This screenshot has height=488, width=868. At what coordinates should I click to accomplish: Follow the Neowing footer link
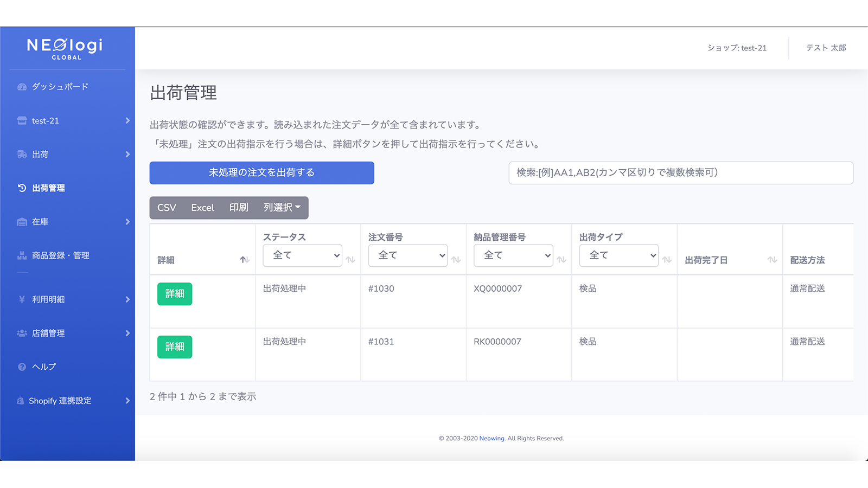[x=492, y=438]
